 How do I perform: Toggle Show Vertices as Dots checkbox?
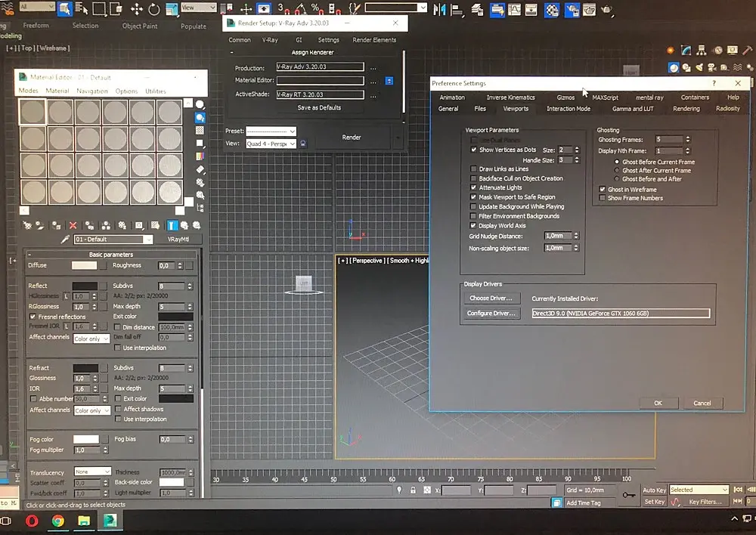click(473, 150)
